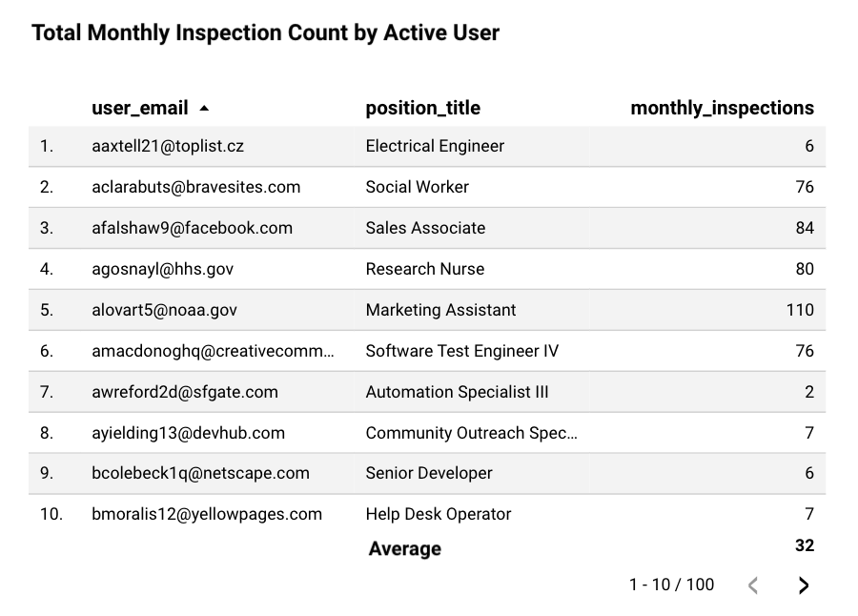Click the Marketing Assistant position cell
This screenshot has height=616, width=858.
440,310
